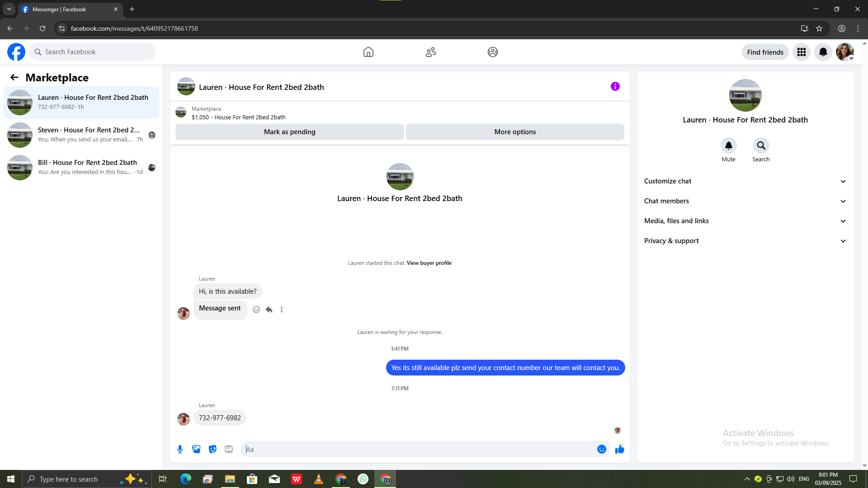Image resolution: width=868 pixels, height=488 pixels.
Task: Open more options for 'Message sent'
Action: [x=282, y=310]
